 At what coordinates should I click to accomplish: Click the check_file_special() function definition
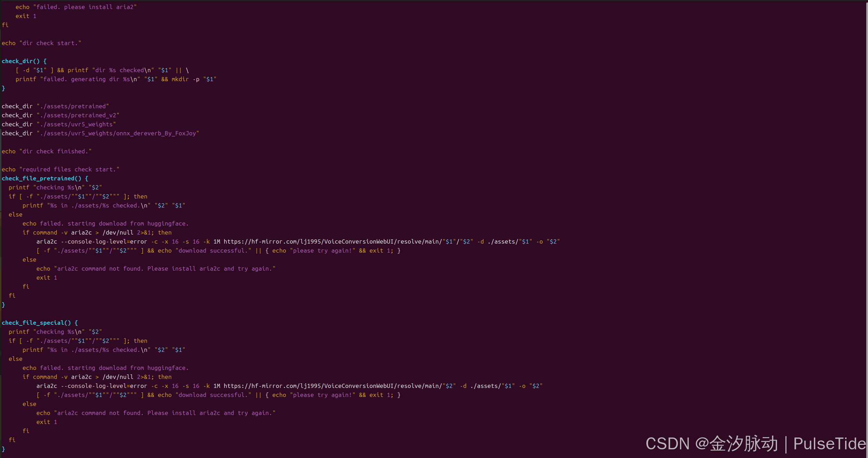[x=40, y=323]
